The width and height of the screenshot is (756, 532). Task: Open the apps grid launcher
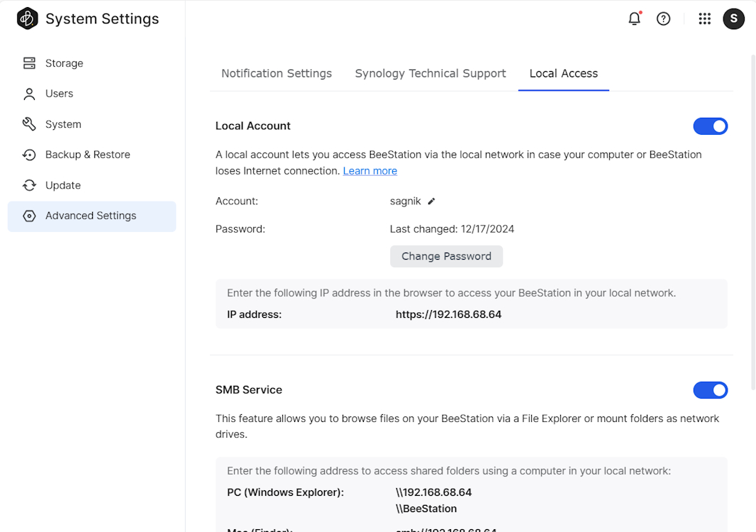tap(704, 19)
